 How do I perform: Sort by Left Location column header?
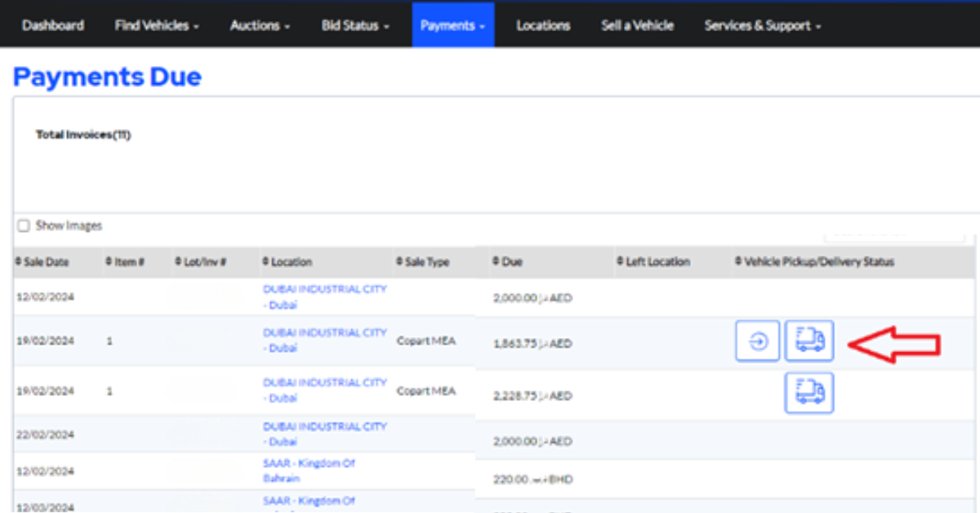click(x=653, y=262)
